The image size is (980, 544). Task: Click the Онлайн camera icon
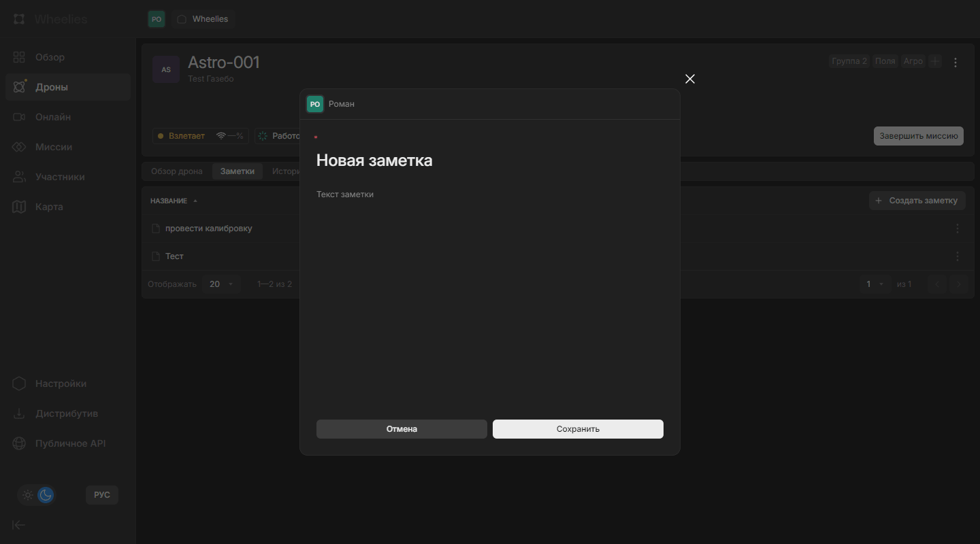[19, 117]
